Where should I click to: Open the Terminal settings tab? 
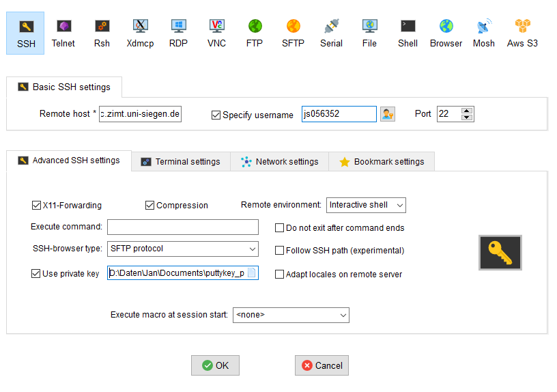coord(181,162)
